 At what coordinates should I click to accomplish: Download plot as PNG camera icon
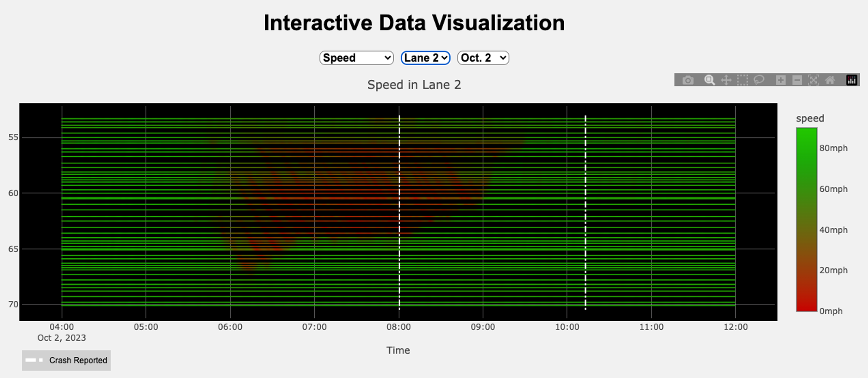[688, 80]
